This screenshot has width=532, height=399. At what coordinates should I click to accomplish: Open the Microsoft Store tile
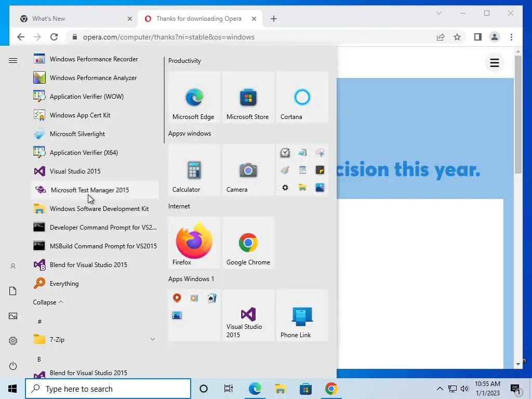248,97
